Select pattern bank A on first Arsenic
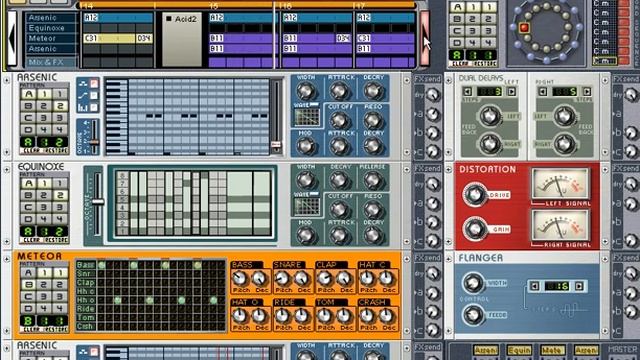Screen dimensions: 640x360 [x=28, y=94]
